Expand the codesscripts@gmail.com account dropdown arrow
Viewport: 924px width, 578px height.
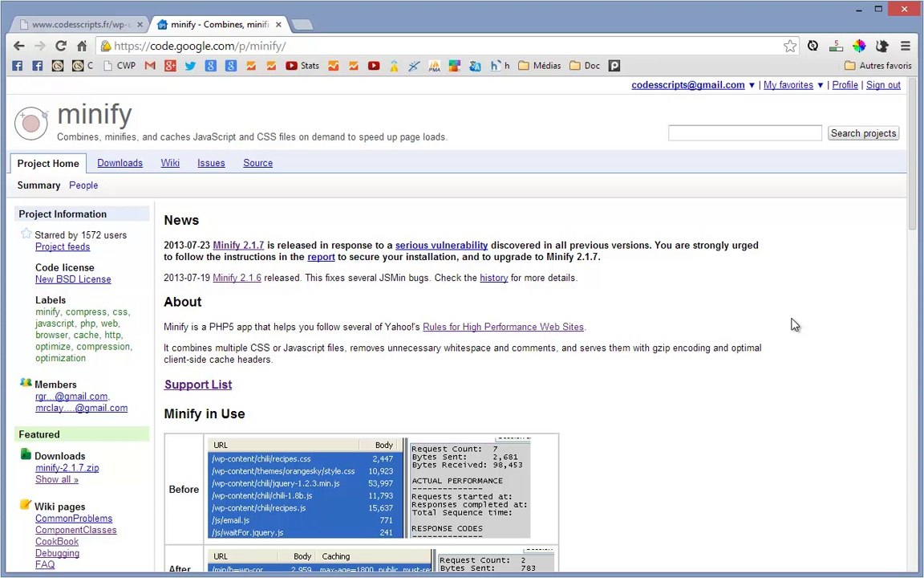click(752, 86)
